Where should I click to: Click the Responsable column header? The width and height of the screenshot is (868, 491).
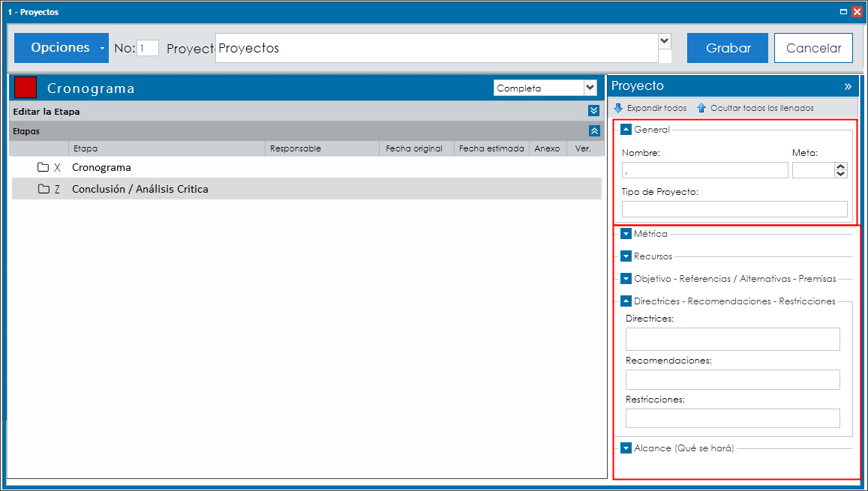[322, 148]
